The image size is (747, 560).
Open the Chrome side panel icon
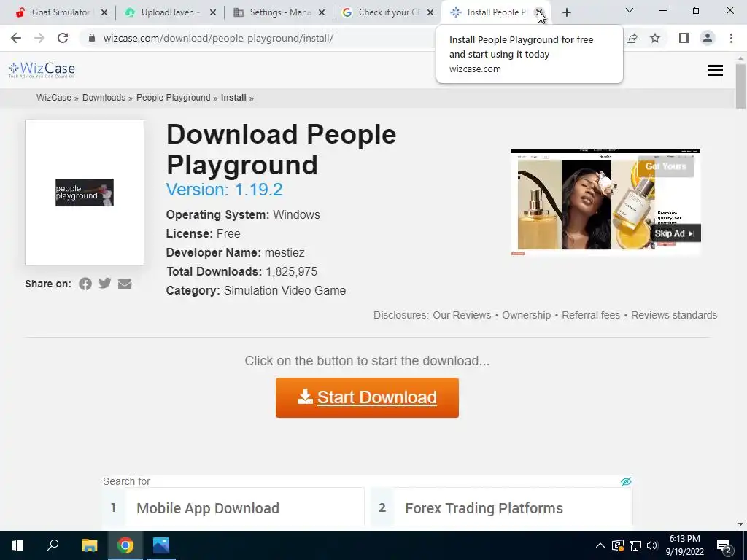(684, 38)
